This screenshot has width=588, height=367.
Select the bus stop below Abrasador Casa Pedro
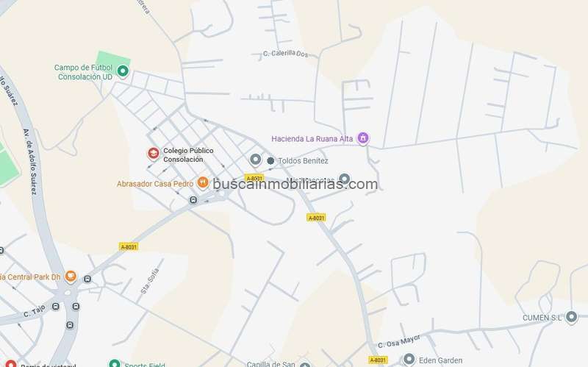(193, 200)
